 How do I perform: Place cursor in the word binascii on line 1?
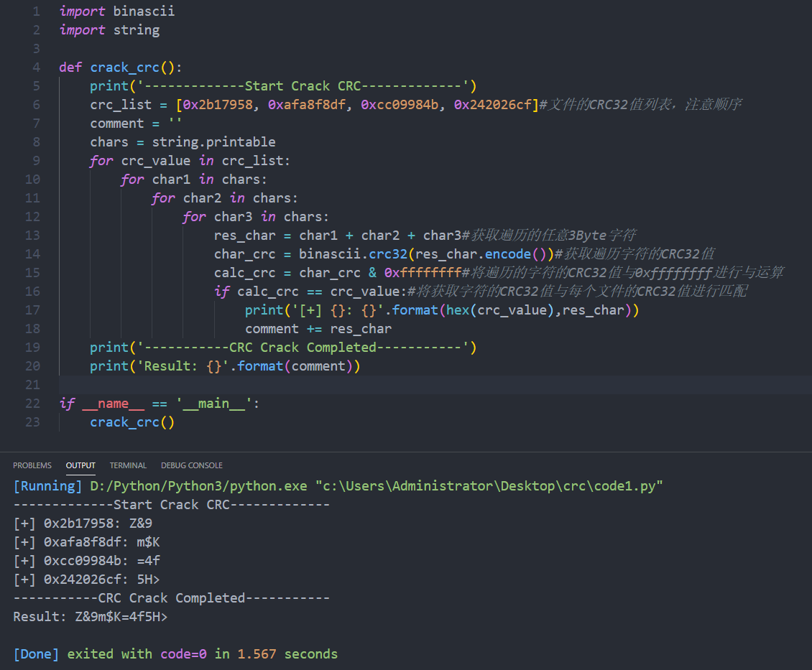pos(144,11)
